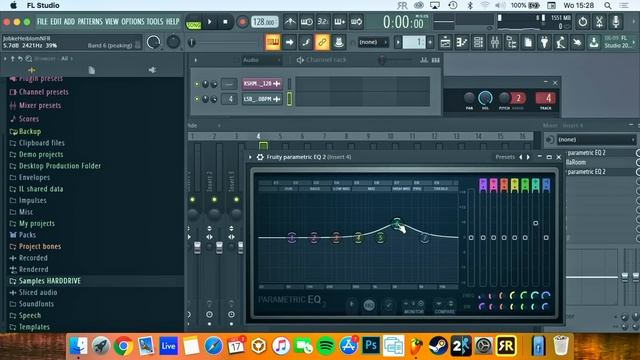This screenshot has height=360, width=640.
Task: Expand the Templates folder in browser
Action: [34, 327]
